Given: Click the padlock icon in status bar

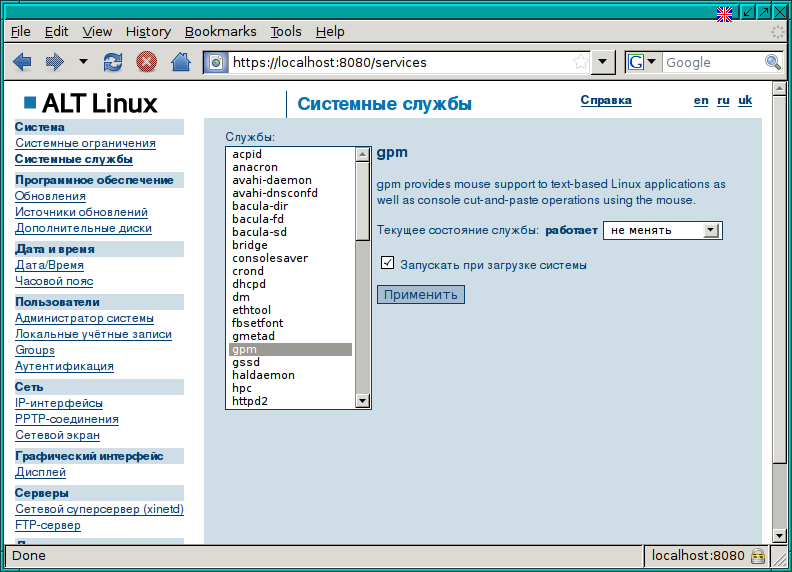Looking at the screenshot, I should point(758,556).
